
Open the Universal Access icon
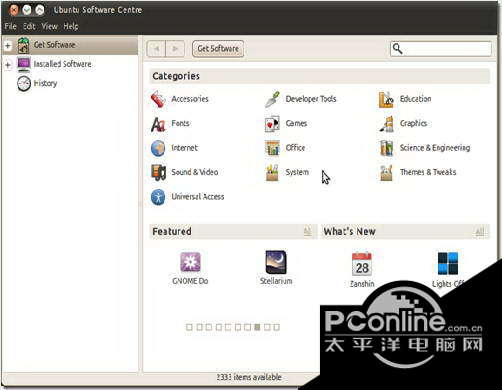(x=158, y=197)
